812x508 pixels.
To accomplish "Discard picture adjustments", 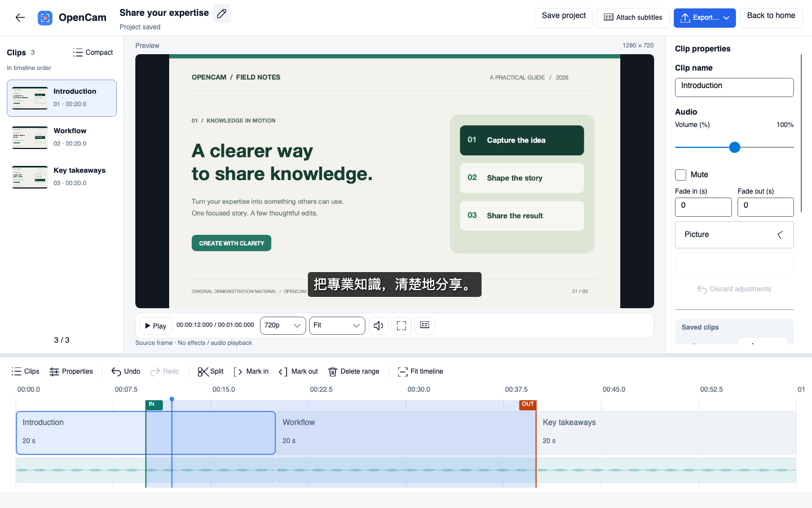I will (x=734, y=289).
